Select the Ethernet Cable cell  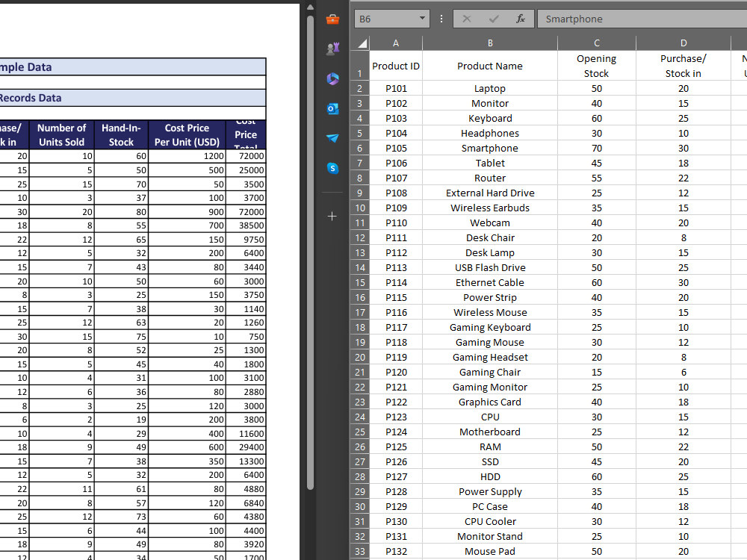(x=490, y=282)
